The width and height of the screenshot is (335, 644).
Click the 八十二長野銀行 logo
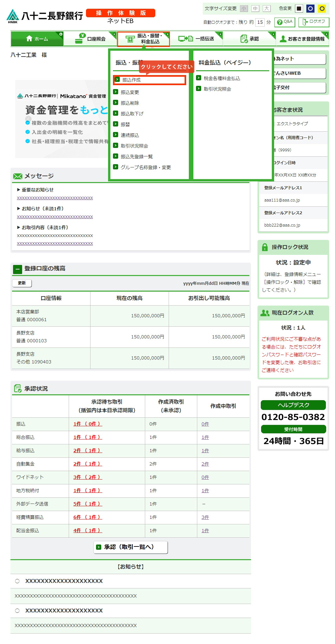coord(45,16)
